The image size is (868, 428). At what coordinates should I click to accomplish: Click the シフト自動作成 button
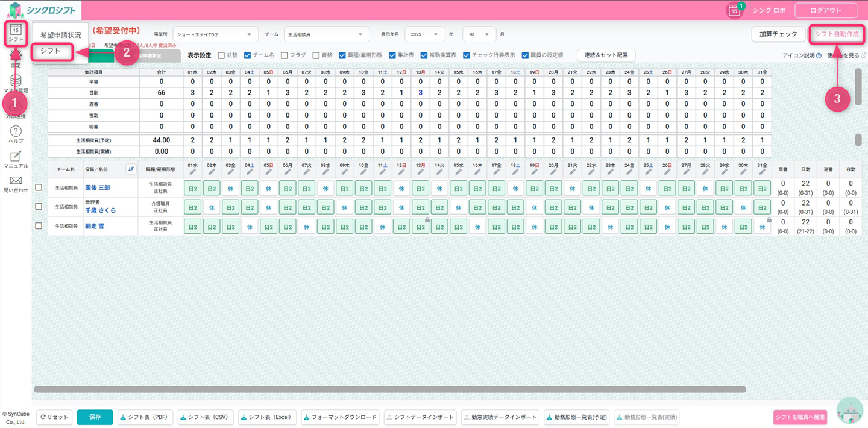837,34
